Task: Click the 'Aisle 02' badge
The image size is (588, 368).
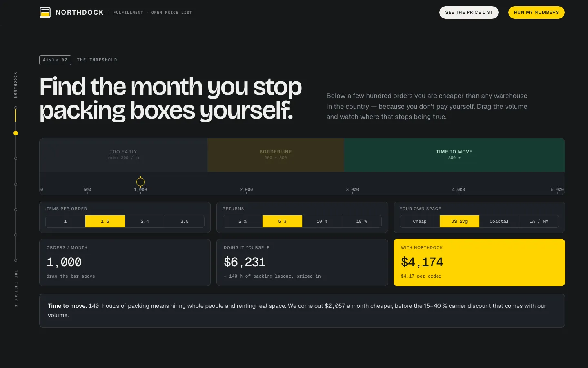Action: (x=55, y=60)
